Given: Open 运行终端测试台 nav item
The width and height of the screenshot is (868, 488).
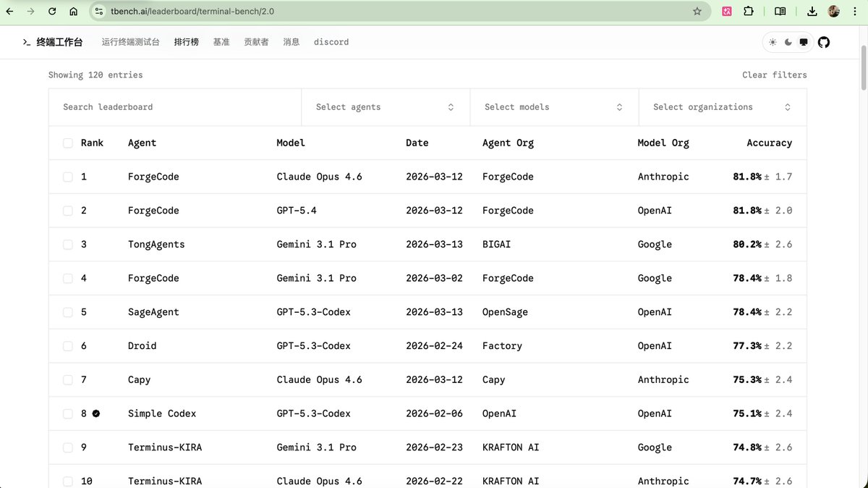Looking at the screenshot, I should pyautogui.click(x=130, y=43).
